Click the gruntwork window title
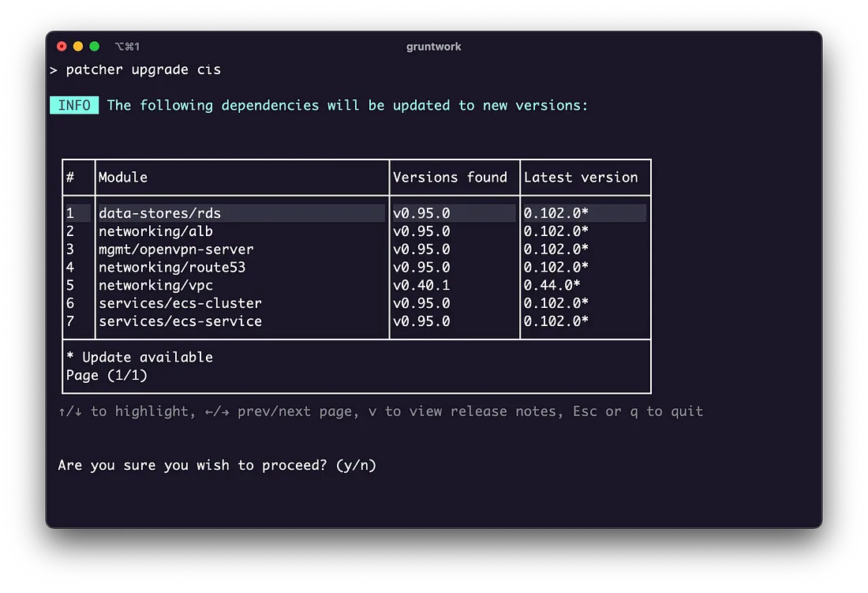This screenshot has height=593, width=868. (433, 47)
